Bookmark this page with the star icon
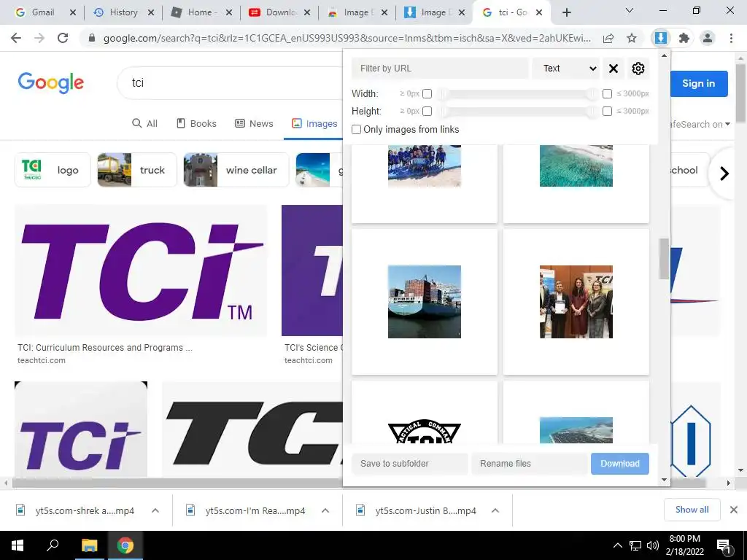 (632, 38)
